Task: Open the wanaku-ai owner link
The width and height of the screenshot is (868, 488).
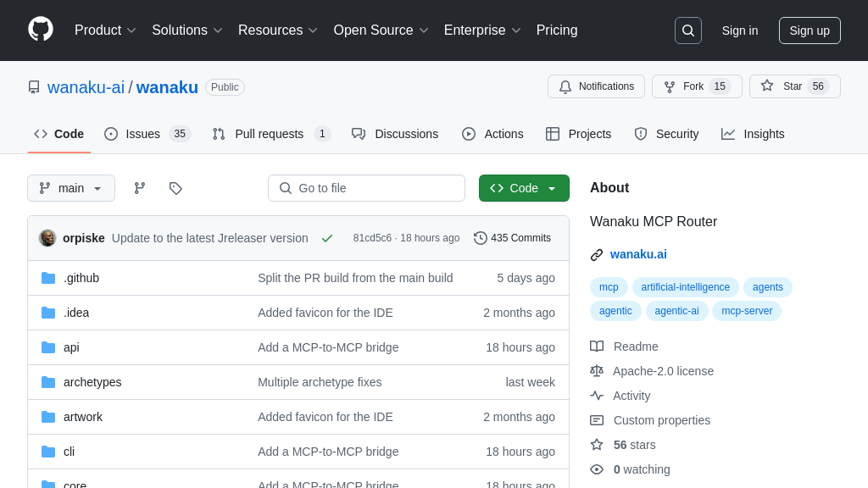Action: click(x=86, y=87)
